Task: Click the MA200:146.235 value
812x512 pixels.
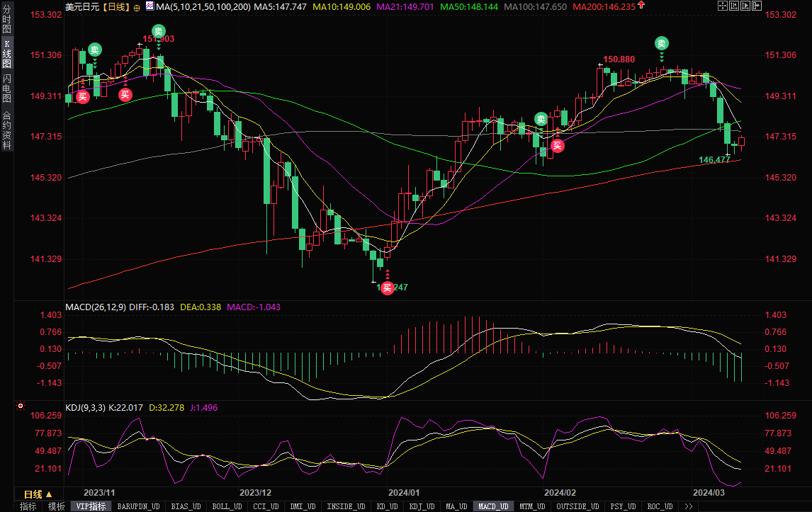Action: [x=604, y=7]
